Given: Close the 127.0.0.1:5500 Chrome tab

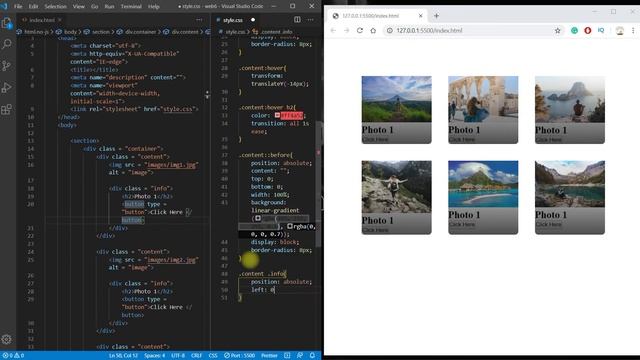Looking at the screenshot, I should click(421, 16).
